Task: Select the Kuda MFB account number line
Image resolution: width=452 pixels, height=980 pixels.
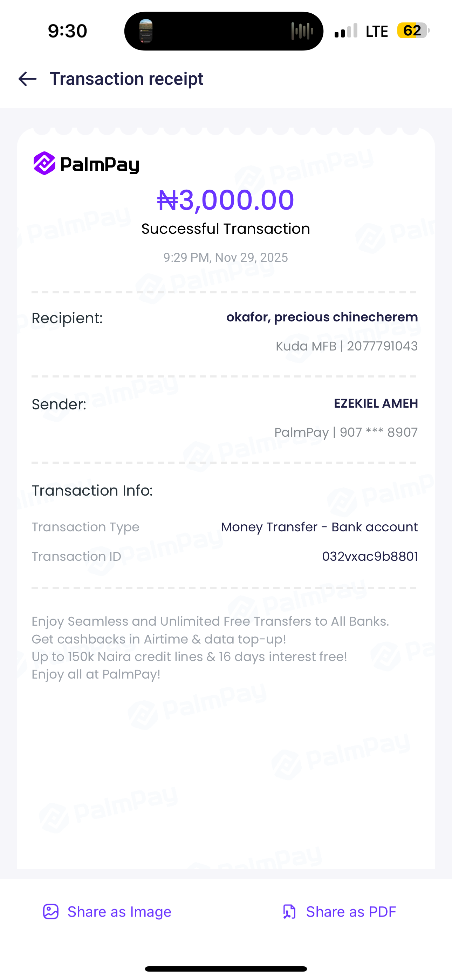Action: tap(347, 346)
